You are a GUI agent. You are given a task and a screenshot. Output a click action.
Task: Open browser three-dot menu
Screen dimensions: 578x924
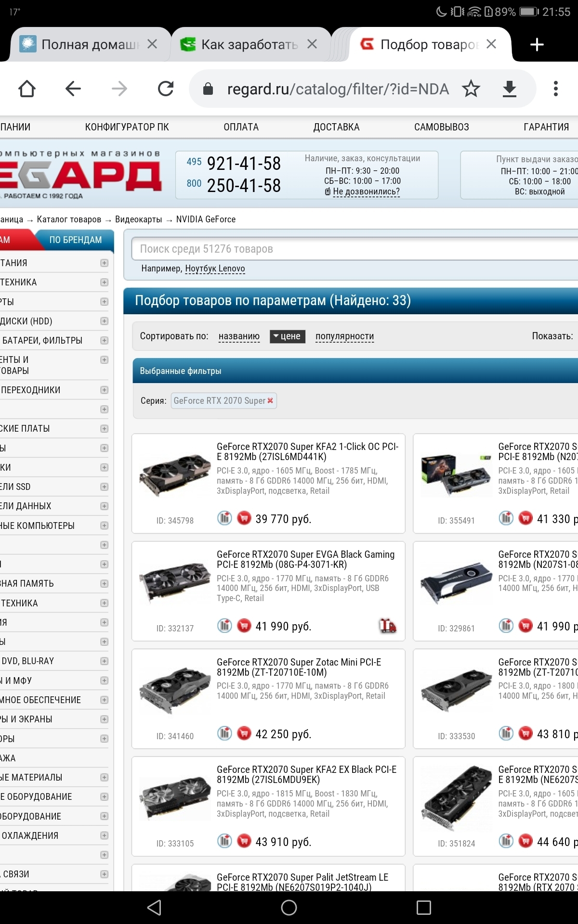pos(555,89)
